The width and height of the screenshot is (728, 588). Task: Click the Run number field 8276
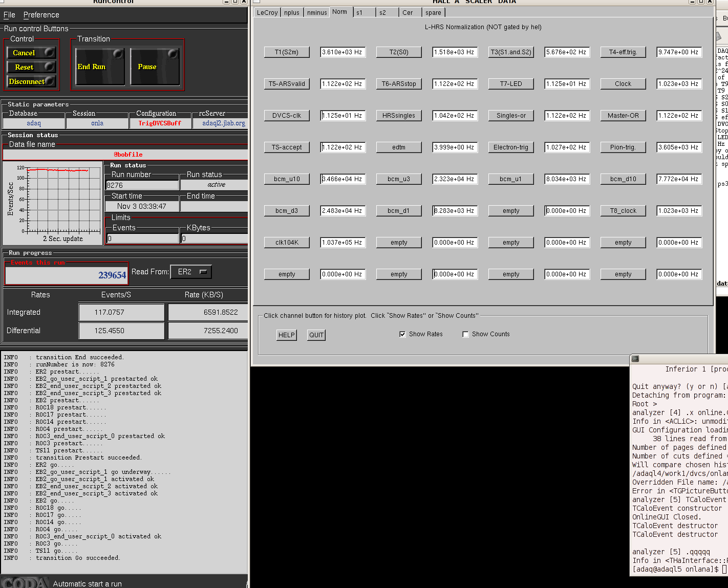click(142, 185)
